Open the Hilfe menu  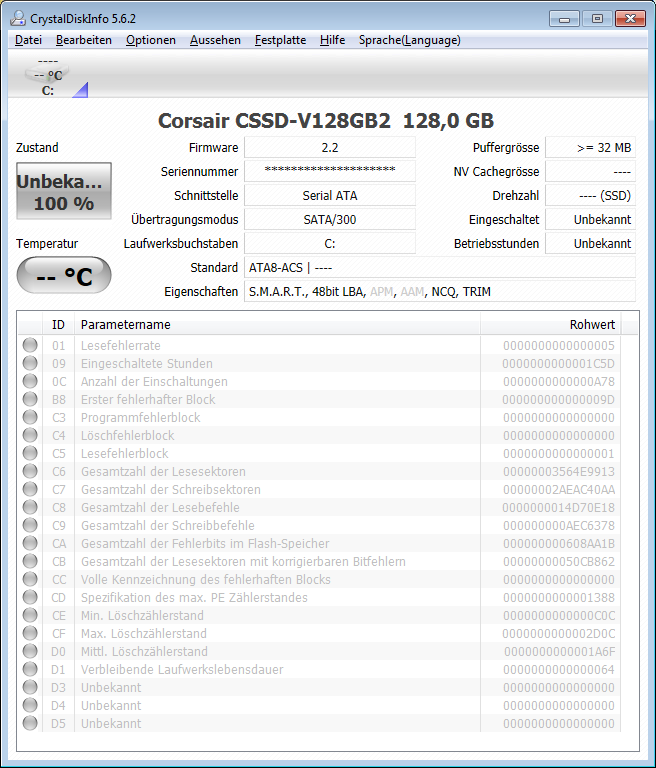click(332, 40)
